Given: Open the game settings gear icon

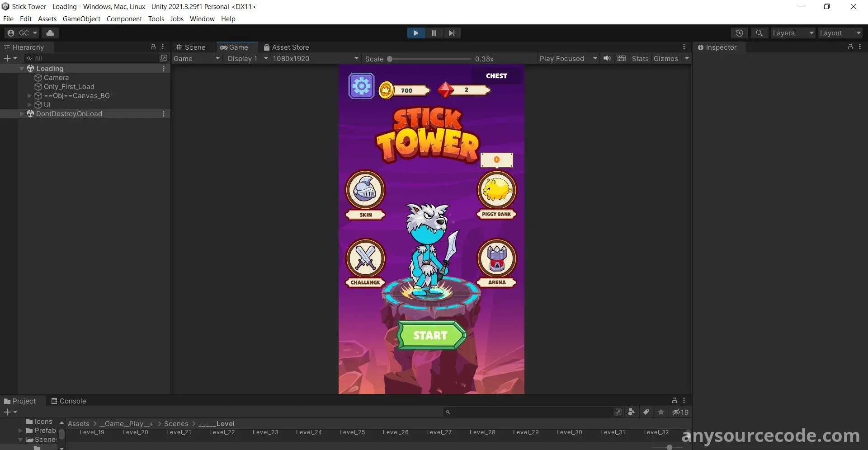Looking at the screenshot, I should tap(361, 86).
